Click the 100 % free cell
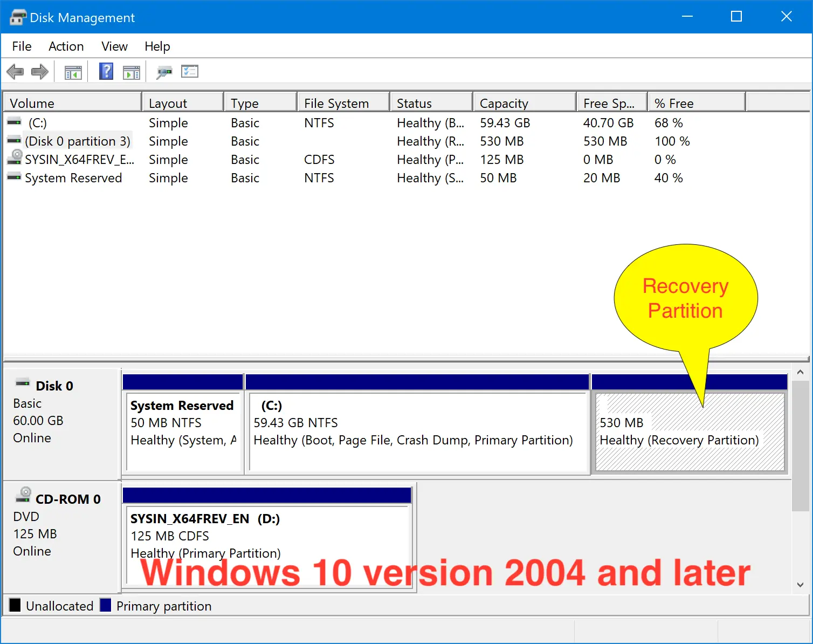 pos(672,141)
